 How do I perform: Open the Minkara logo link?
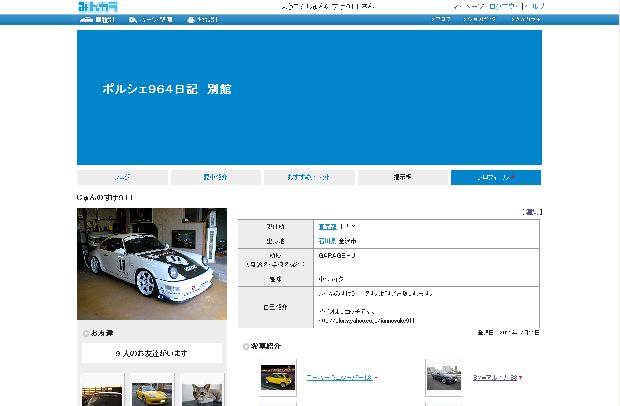point(98,6)
